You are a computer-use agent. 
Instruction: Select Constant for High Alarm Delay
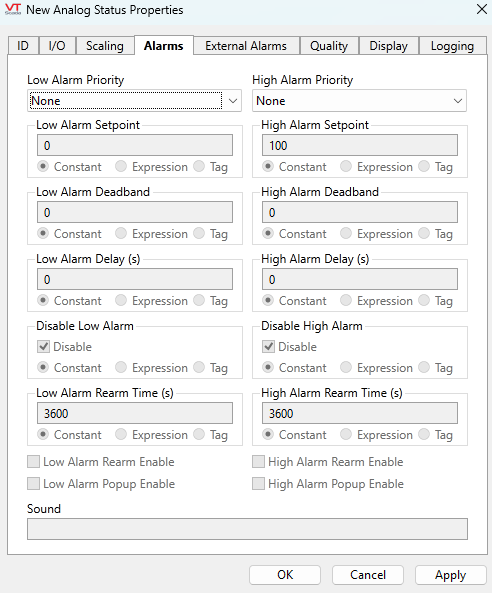point(268,300)
